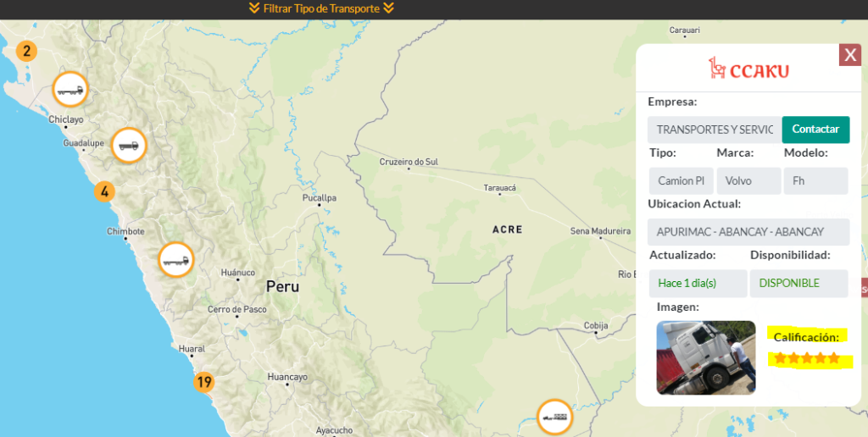Screen dimensions: 868x437
Task: Expand the Filtrar Tipo de Transporte bar
Action: (x=321, y=8)
